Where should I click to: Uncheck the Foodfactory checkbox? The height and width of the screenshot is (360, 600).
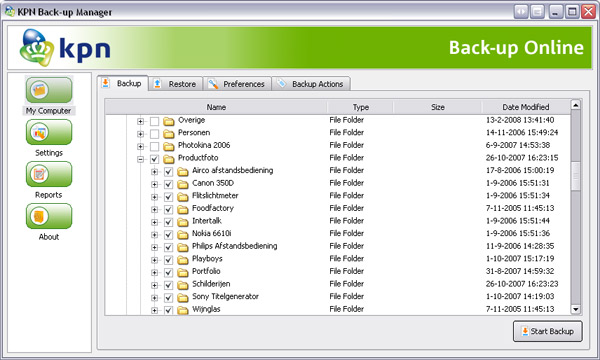(x=168, y=210)
